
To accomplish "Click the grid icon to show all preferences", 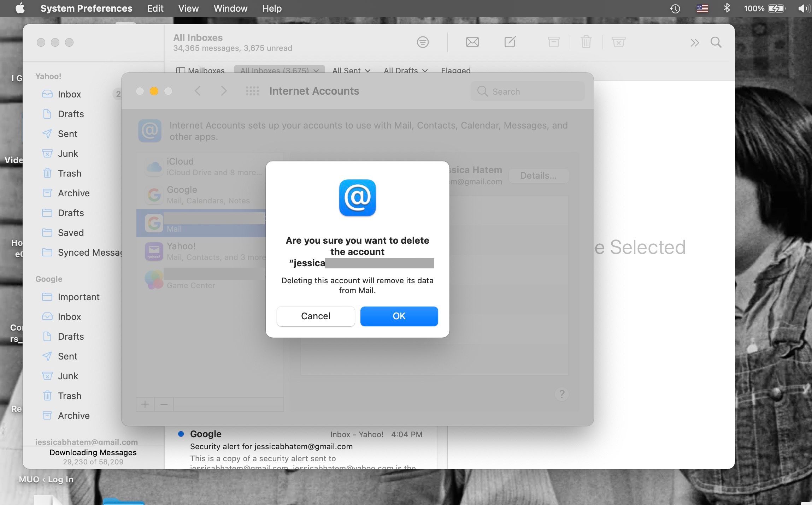I will click(x=252, y=91).
